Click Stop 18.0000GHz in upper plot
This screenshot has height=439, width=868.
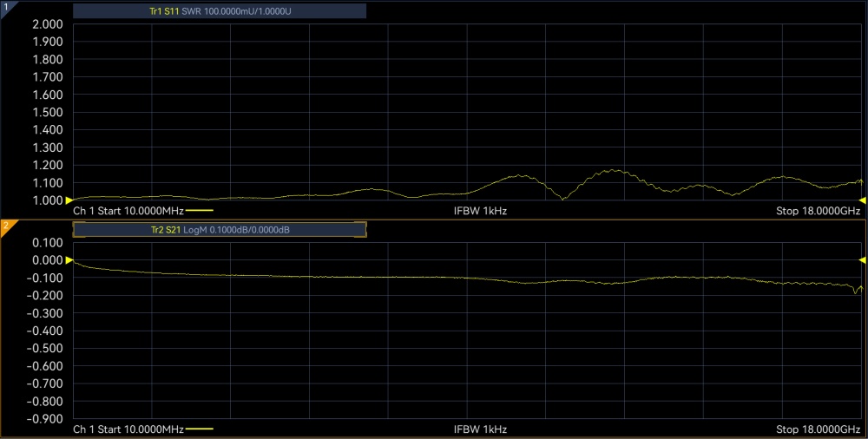pyautogui.click(x=818, y=211)
